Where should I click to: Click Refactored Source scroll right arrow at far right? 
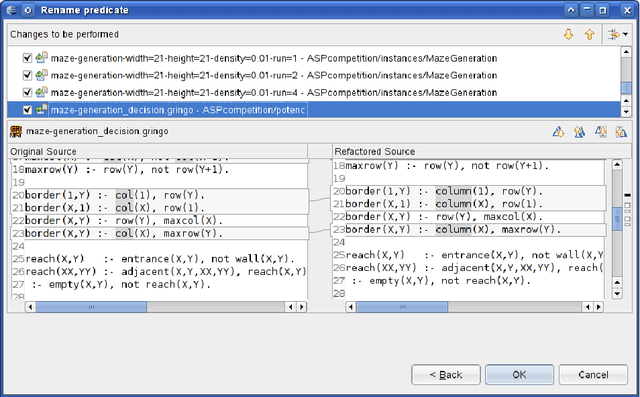coord(598,307)
